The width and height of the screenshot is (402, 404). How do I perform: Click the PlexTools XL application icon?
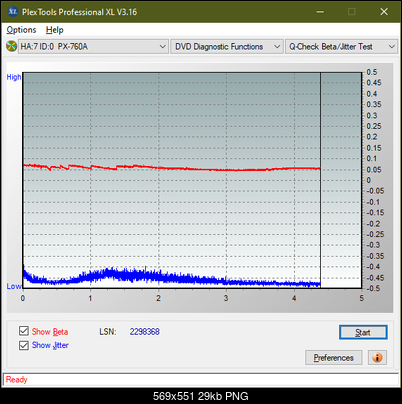pos(13,12)
